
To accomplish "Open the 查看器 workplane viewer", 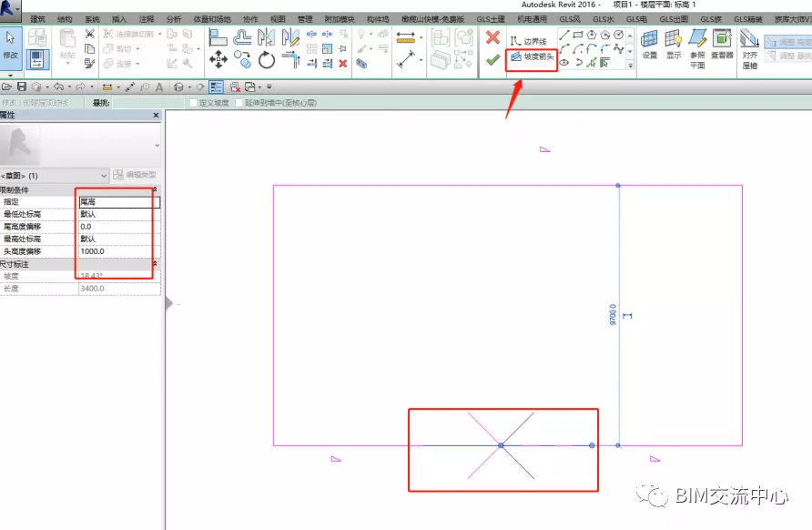I will click(721, 45).
